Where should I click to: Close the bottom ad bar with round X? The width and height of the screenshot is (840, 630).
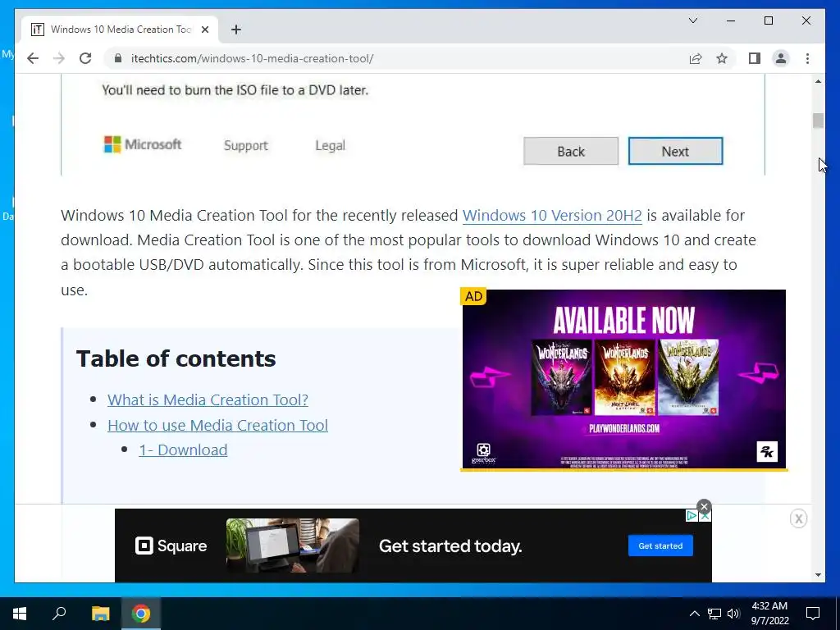coord(798,518)
